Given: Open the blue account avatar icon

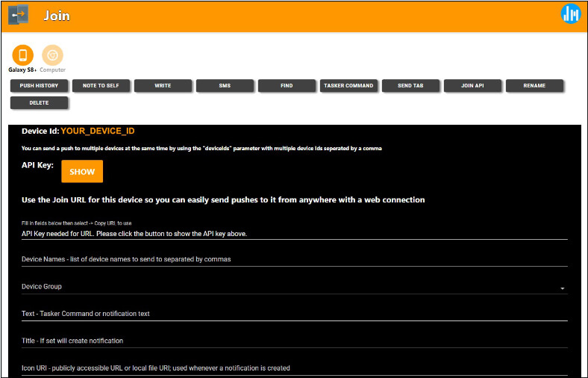Looking at the screenshot, I should 570,13.
